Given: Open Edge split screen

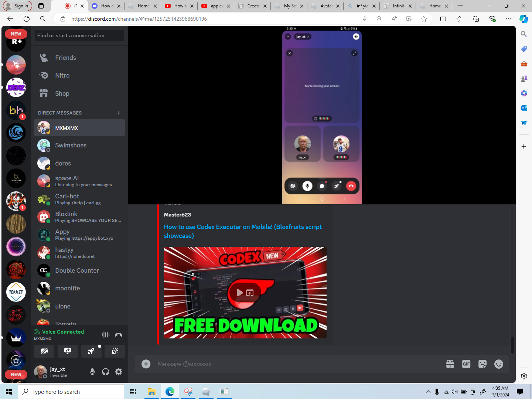Looking at the screenshot, I should pos(443,19).
